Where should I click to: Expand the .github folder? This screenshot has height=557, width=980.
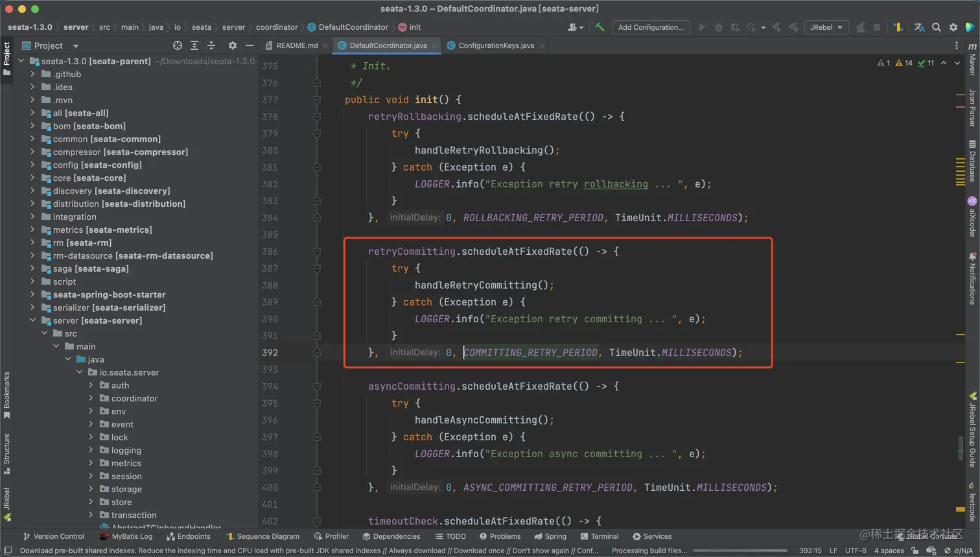coord(32,74)
